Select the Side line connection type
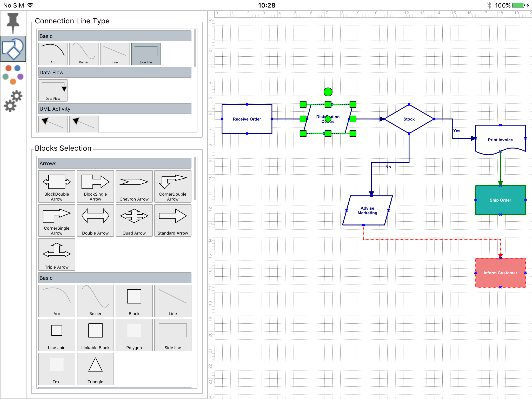532x399 pixels. pos(145,54)
